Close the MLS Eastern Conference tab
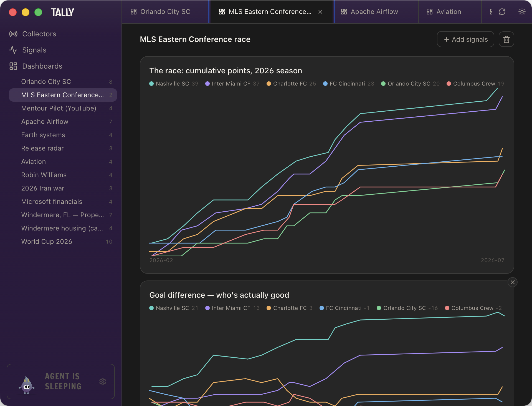532x406 pixels. [x=320, y=12]
